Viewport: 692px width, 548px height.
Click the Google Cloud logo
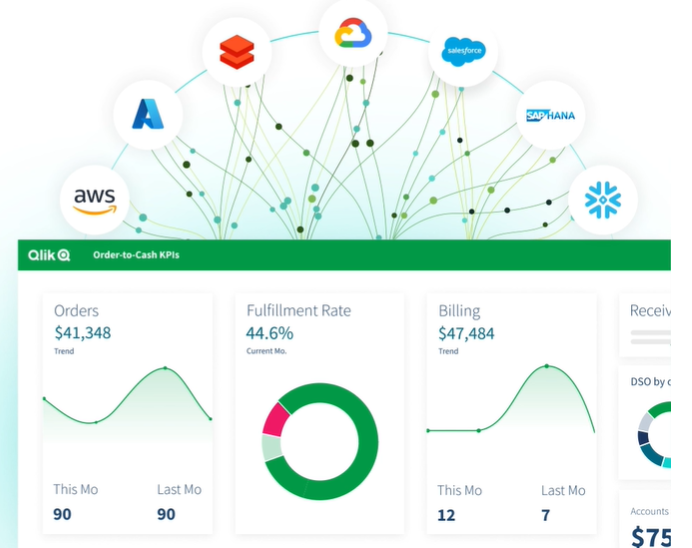353,33
